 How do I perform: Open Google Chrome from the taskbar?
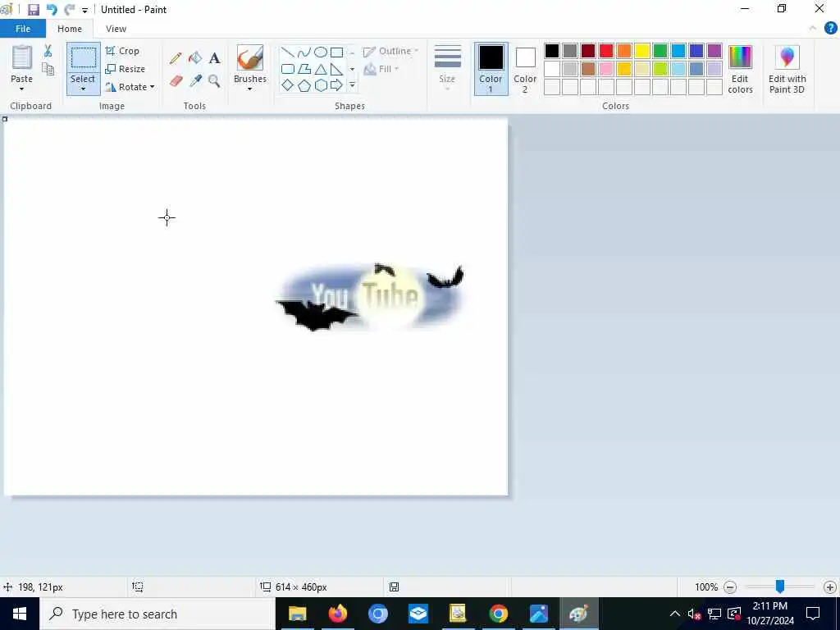click(x=498, y=614)
